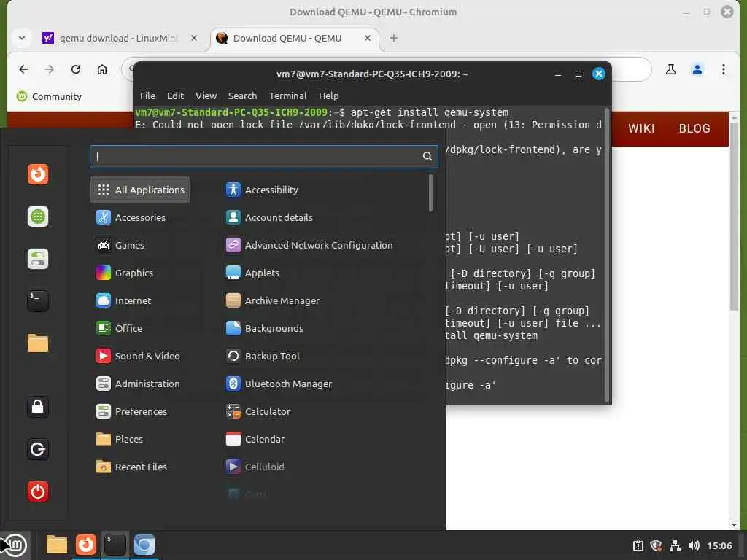This screenshot has height=560, width=747.
Task: Open the Linux Mint menu button in panel
Action: coord(15,545)
